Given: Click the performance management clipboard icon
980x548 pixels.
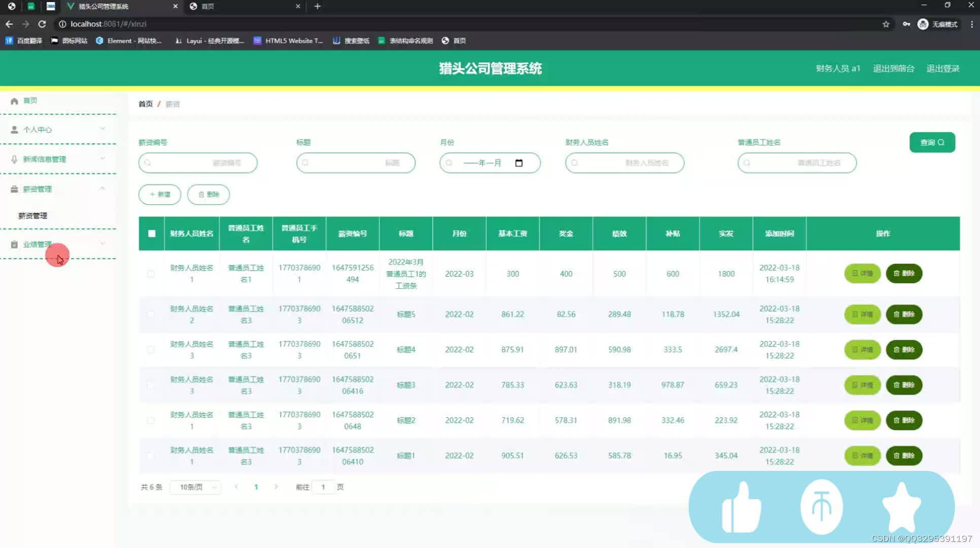Looking at the screenshot, I should (14, 245).
